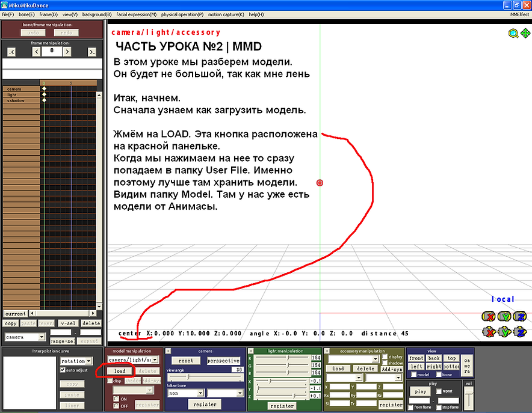Image resolution: width=532 pixels, height=413 pixels.
Task: Click the view angle slider
Action: tap(205, 377)
